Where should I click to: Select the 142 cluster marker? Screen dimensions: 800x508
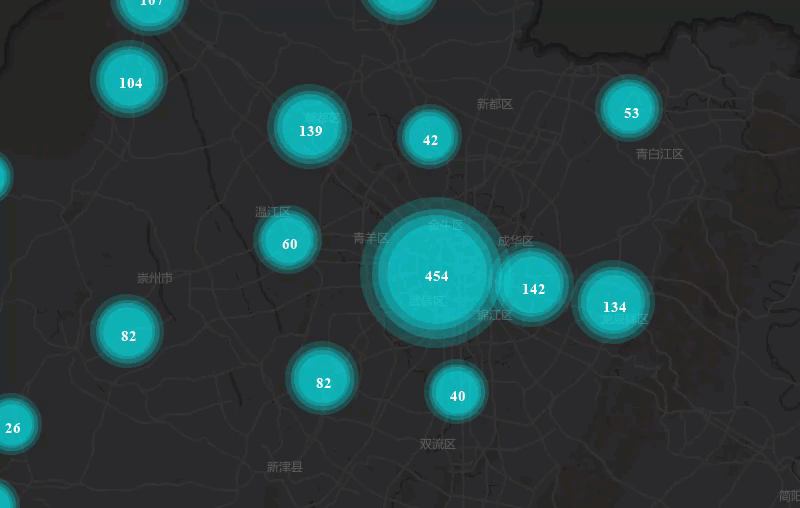pyautogui.click(x=533, y=288)
